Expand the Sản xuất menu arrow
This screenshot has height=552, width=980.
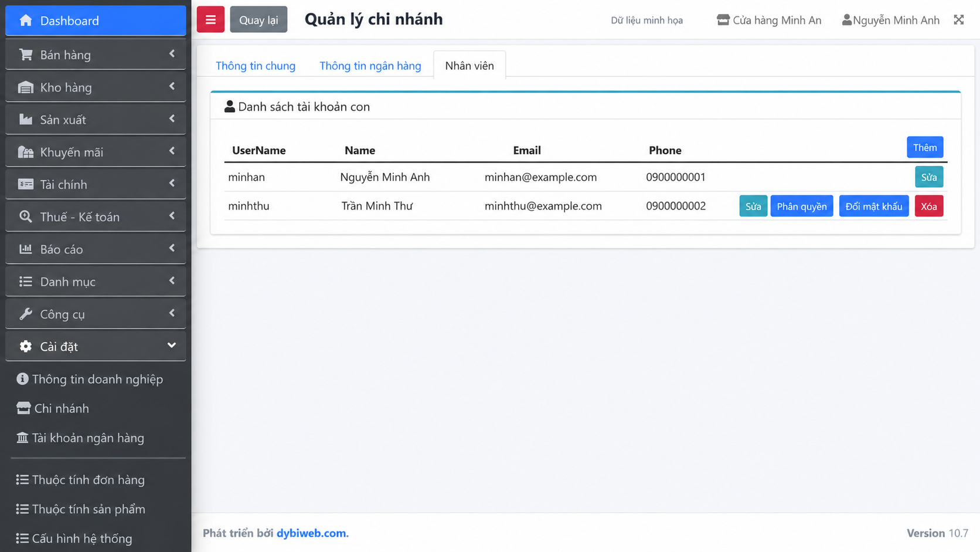click(172, 118)
